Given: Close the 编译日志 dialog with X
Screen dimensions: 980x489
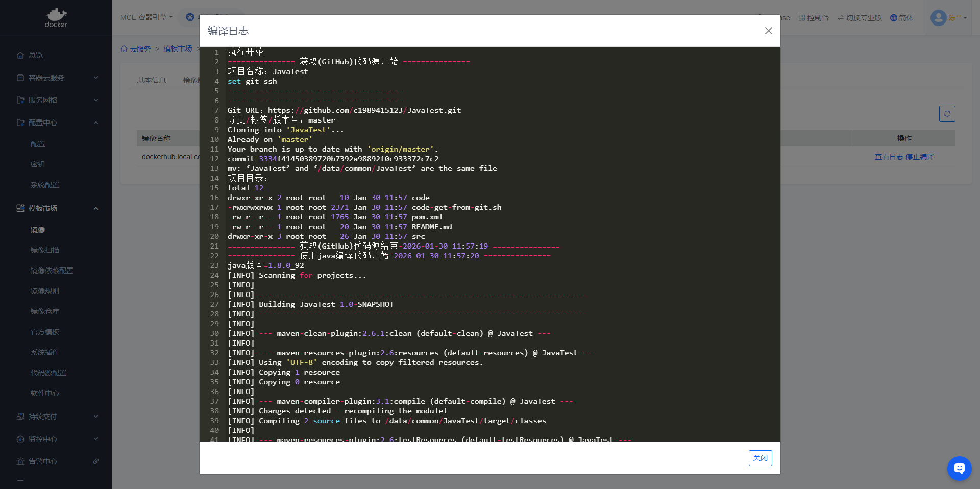Looking at the screenshot, I should [768, 31].
